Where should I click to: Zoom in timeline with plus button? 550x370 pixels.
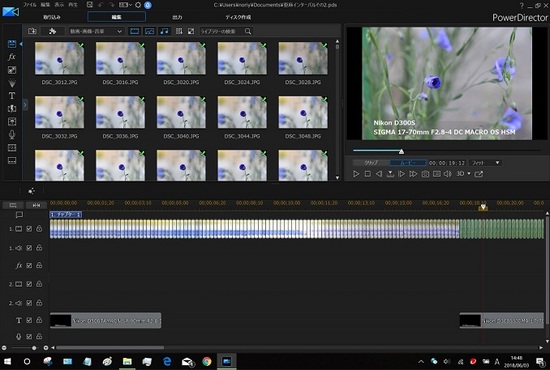pos(46,348)
